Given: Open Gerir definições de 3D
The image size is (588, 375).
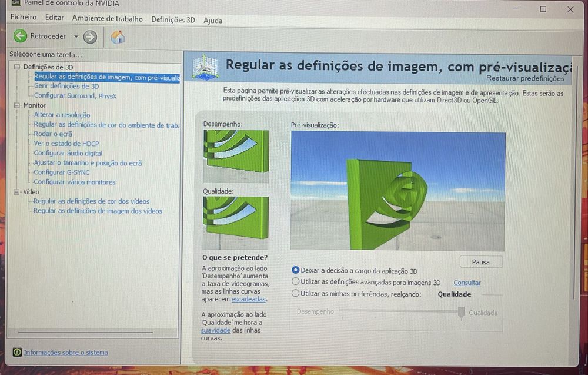Looking at the screenshot, I should tap(66, 87).
